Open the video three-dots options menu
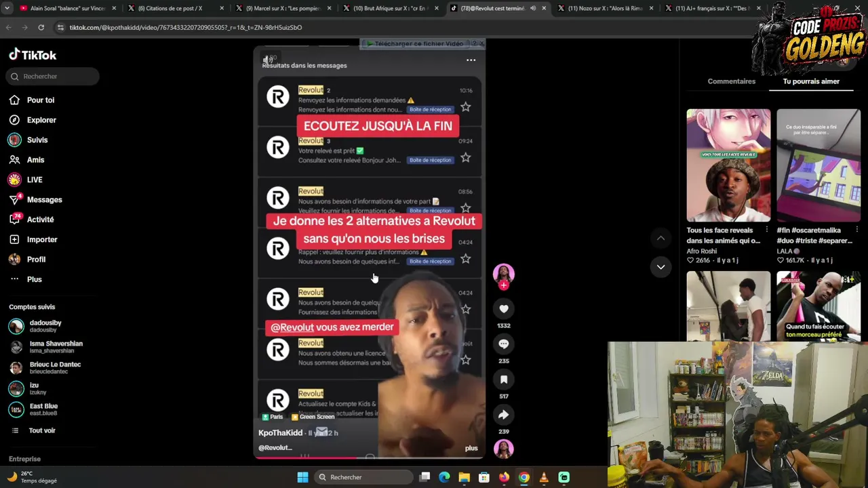 point(471,60)
